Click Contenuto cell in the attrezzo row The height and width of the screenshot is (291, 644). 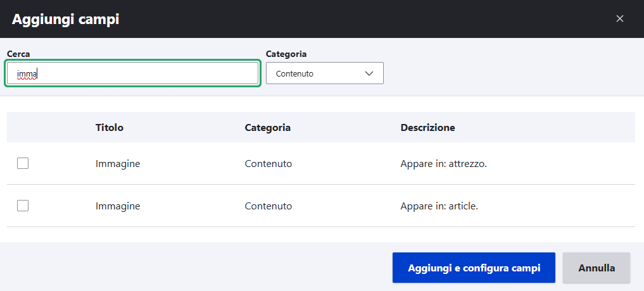268,164
